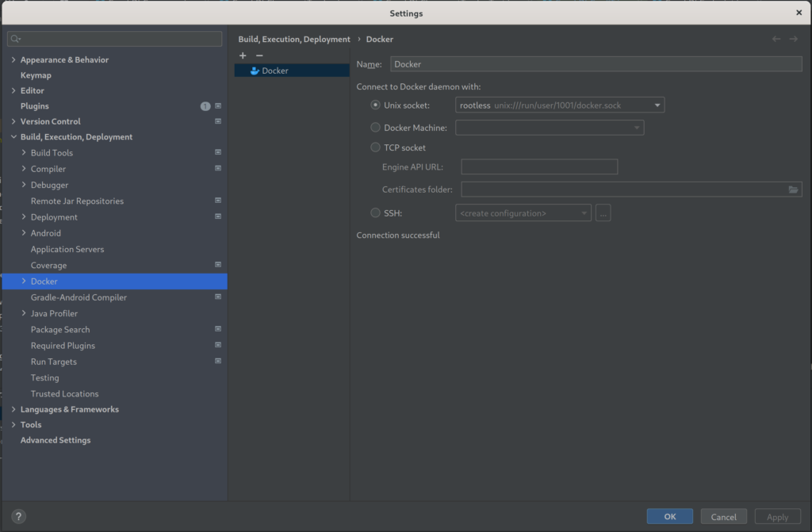Select the Docker whale entry in the list
The height and width of the screenshot is (532, 812).
coord(292,71)
